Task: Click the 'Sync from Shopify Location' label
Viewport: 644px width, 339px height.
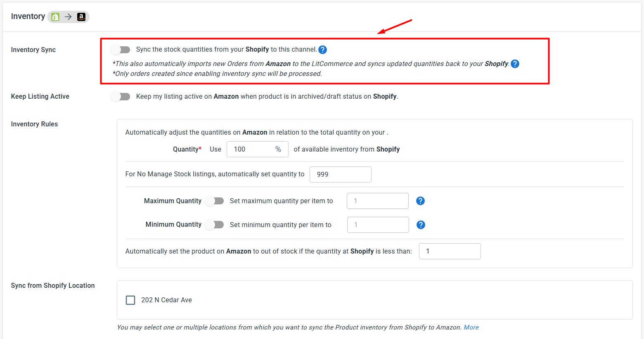Action: tap(53, 286)
